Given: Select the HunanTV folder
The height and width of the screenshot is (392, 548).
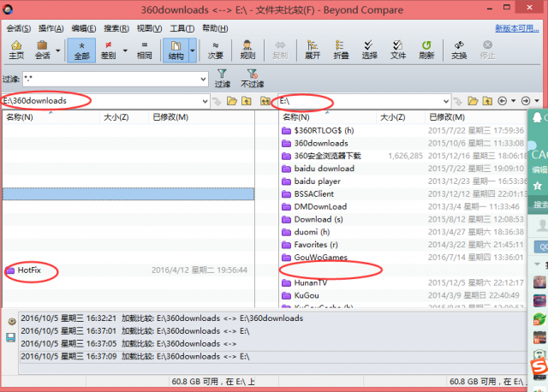Looking at the screenshot, I should click(x=305, y=282).
